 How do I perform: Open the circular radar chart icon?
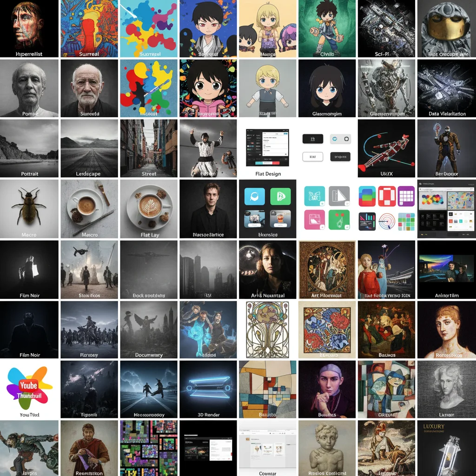[387, 221]
